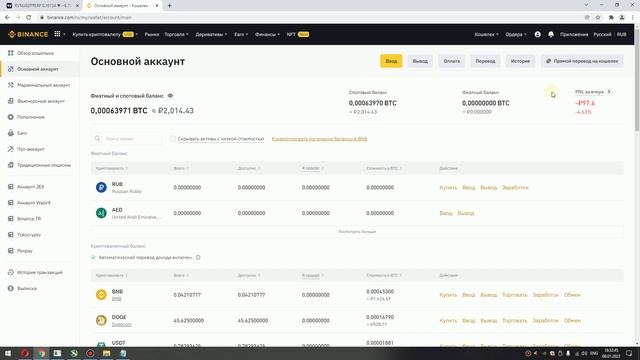Image resolution: width=640 pixels, height=360 pixels.
Task: Expand the Финансы dropdown menu
Action: pyautogui.click(x=267, y=34)
